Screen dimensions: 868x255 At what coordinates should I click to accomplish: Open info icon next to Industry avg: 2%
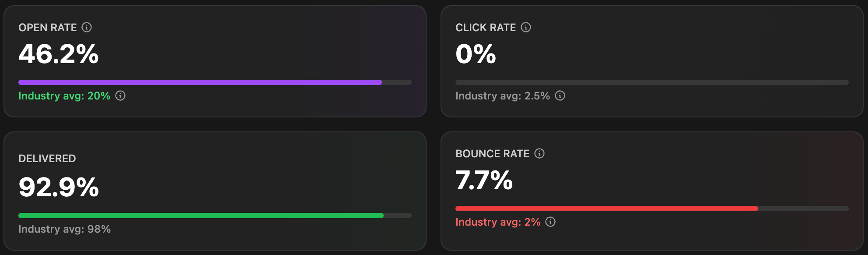point(550,222)
